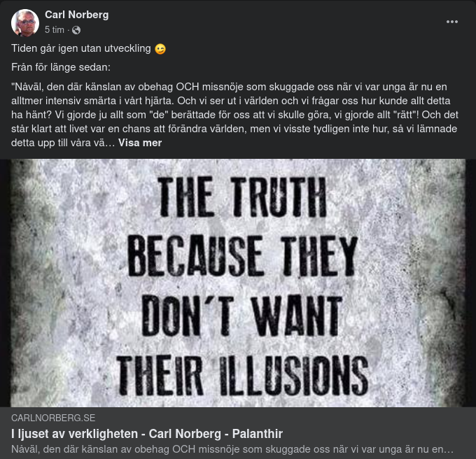Click the winking face emoji
This screenshot has height=459, width=476.
coord(160,49)
